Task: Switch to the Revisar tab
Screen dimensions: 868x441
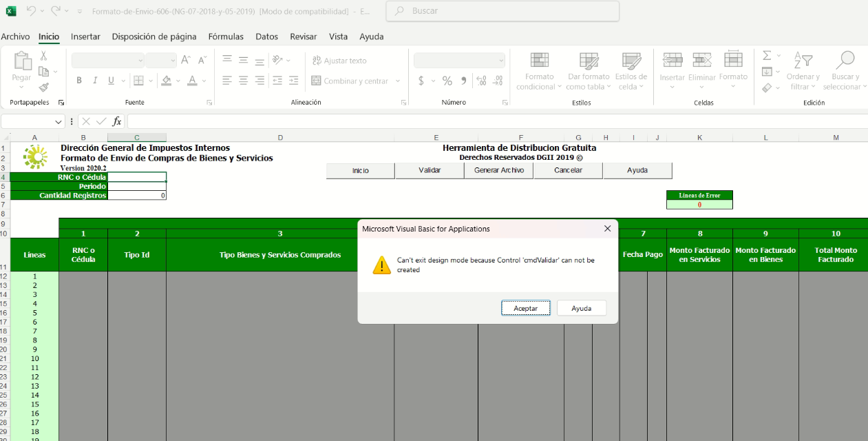Action: coord(304,37)
